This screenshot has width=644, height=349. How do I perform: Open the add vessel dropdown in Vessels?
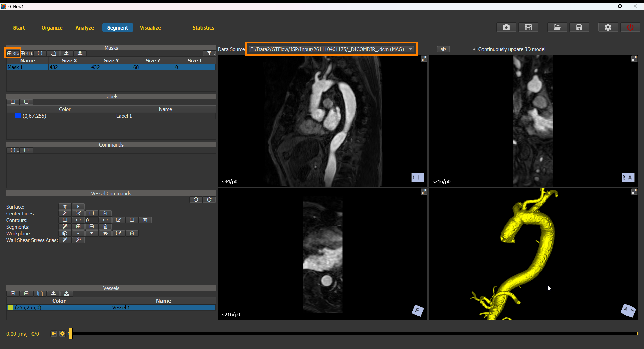click(x=13, y=293)
